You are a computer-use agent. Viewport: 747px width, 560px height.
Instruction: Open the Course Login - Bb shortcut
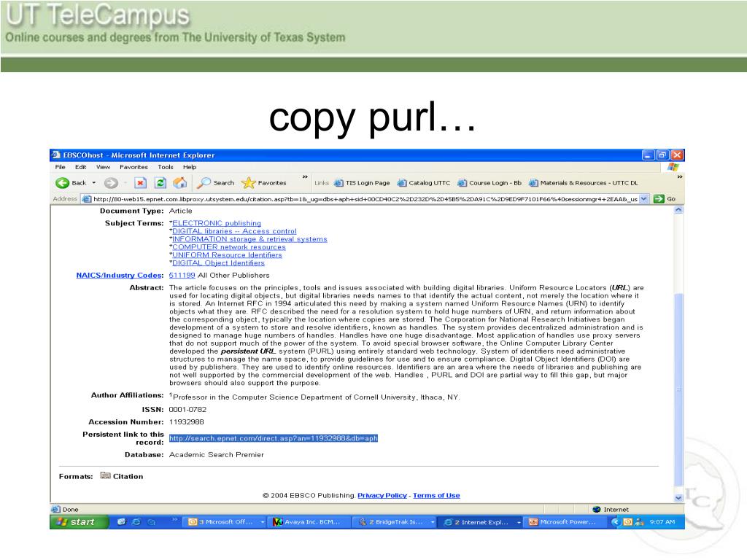489,183
